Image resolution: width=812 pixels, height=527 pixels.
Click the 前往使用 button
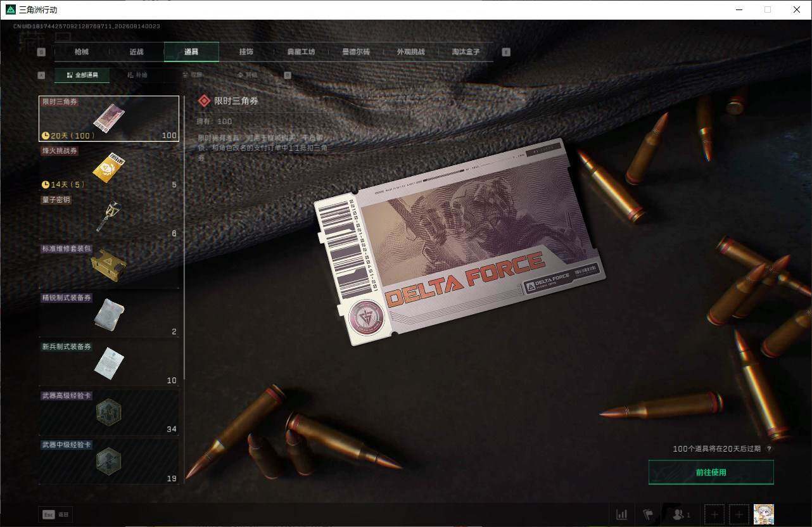[x=711, y=472]
